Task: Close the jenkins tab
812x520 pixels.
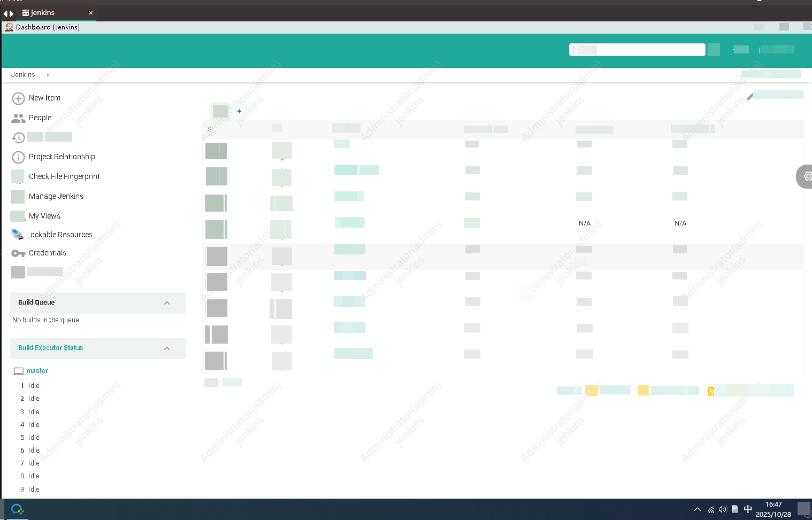Action: click(90, 13)
